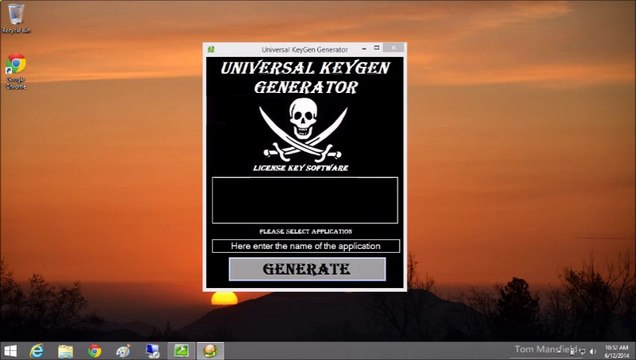The image size is (636, 360).
Task: Click the 'UNIVERSAL KEYGEN GENERATOR' heading text
Action: click(x=305, y=77)
